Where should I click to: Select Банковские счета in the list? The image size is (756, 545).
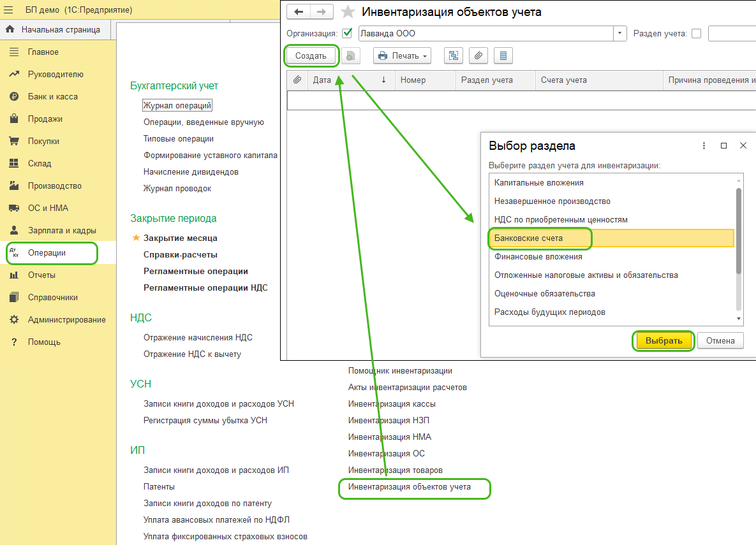point(612,238)
